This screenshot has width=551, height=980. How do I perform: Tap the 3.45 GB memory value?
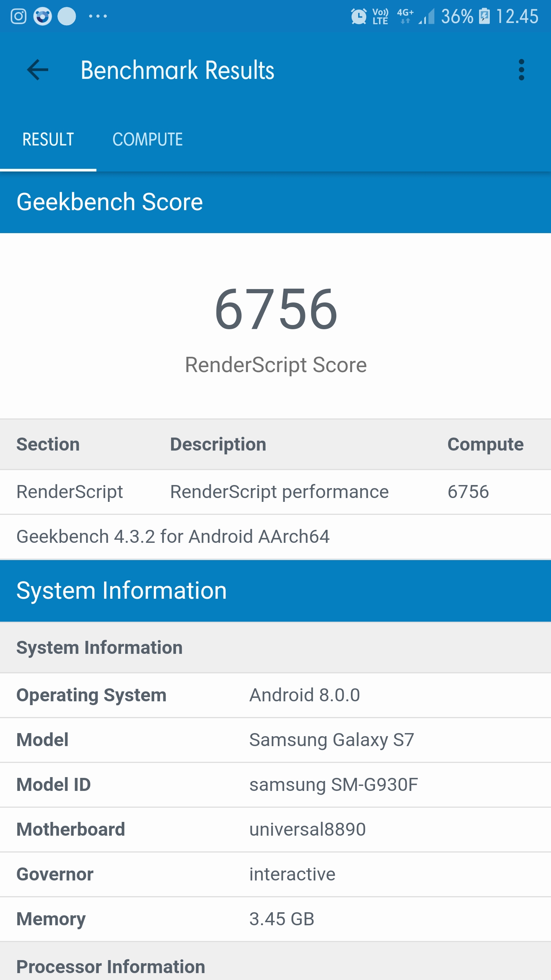pyautogui.click(x=282, y=919)
